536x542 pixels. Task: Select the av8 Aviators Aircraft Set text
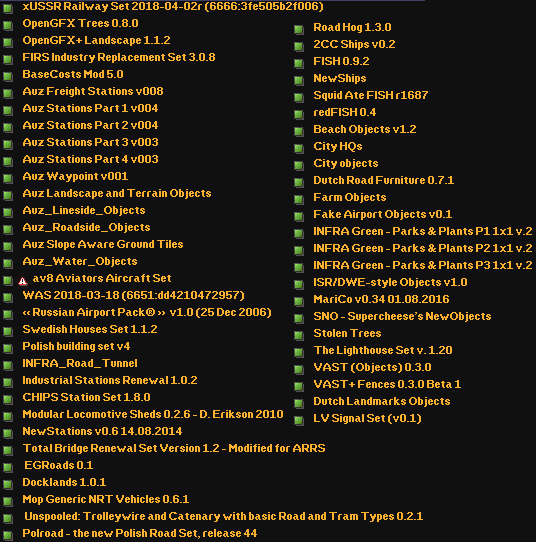(102, 278)
